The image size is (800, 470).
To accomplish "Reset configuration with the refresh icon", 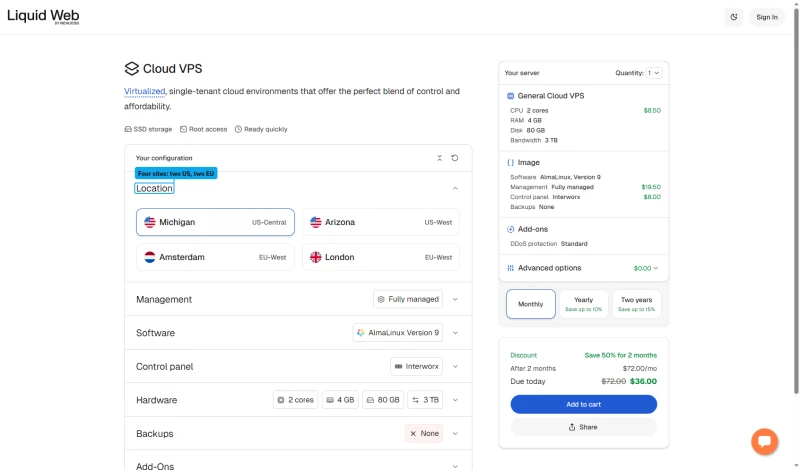I will pyautogui.click(x=455, y=158).
